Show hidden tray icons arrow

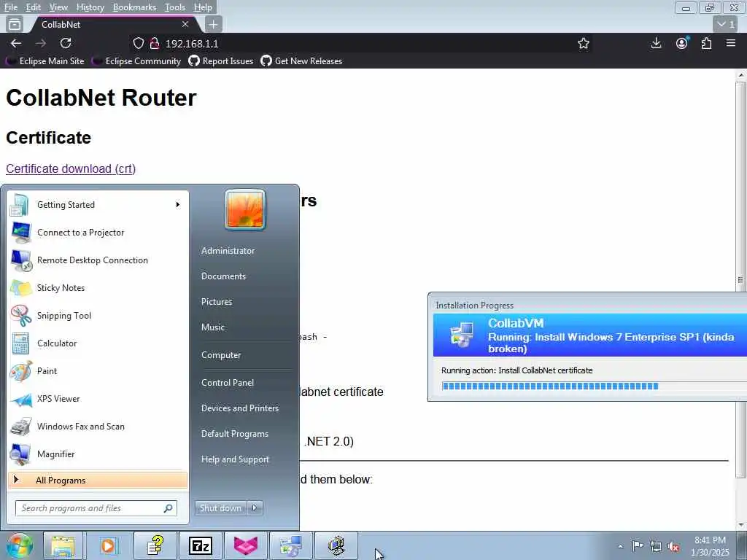620,546
